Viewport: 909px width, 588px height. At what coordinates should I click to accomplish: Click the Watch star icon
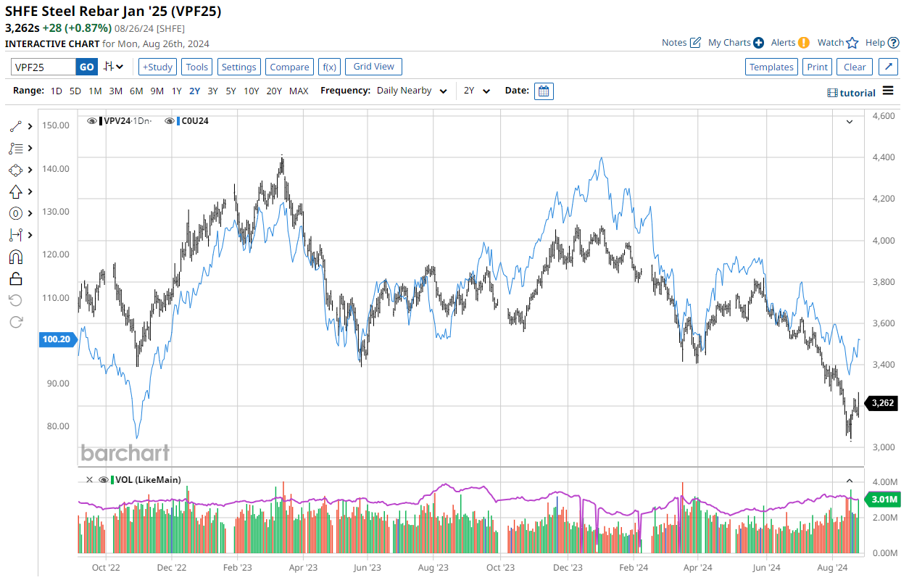tap(852, 43)
